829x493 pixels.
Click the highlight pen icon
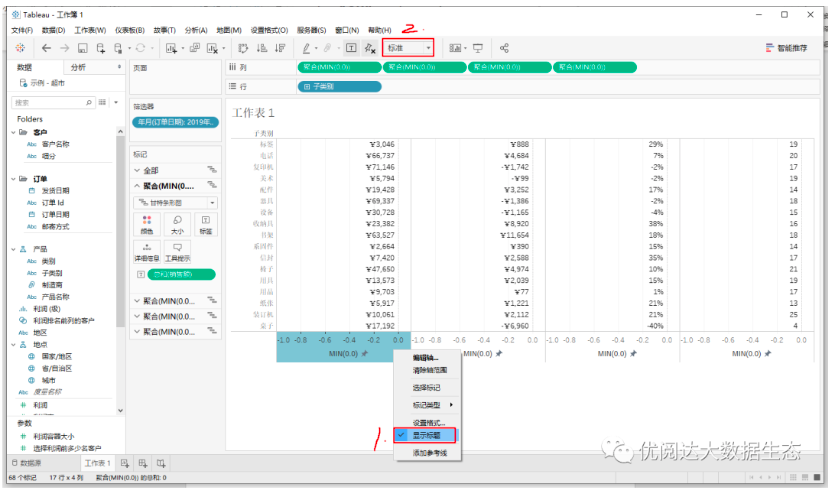tap(306, 48)
